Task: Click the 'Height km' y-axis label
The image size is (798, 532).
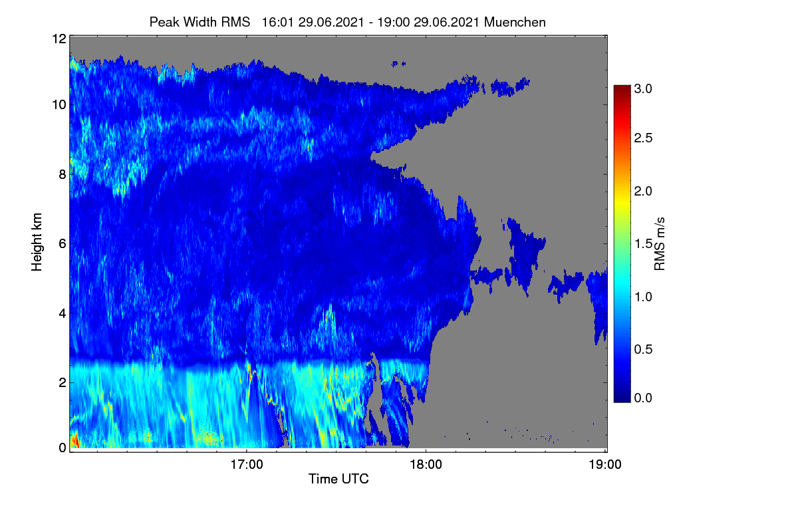Action: [37, 242]
